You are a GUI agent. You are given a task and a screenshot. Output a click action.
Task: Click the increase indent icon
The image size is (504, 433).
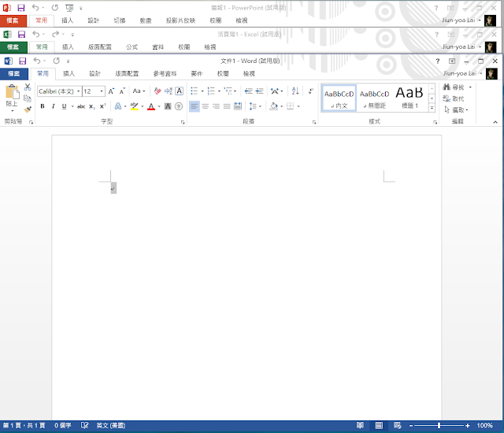click(259, 91)
